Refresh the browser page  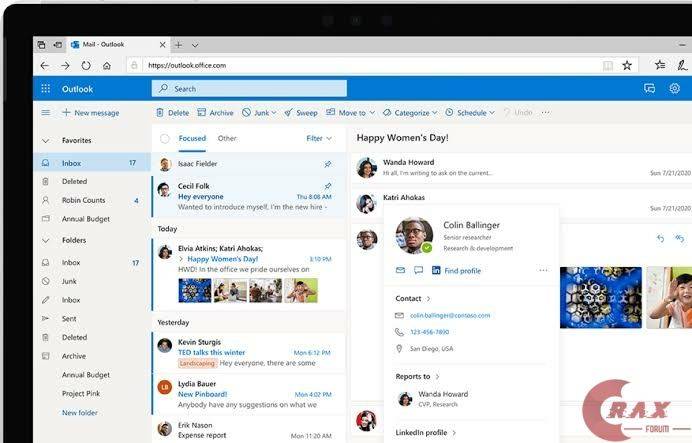(86, 66)
